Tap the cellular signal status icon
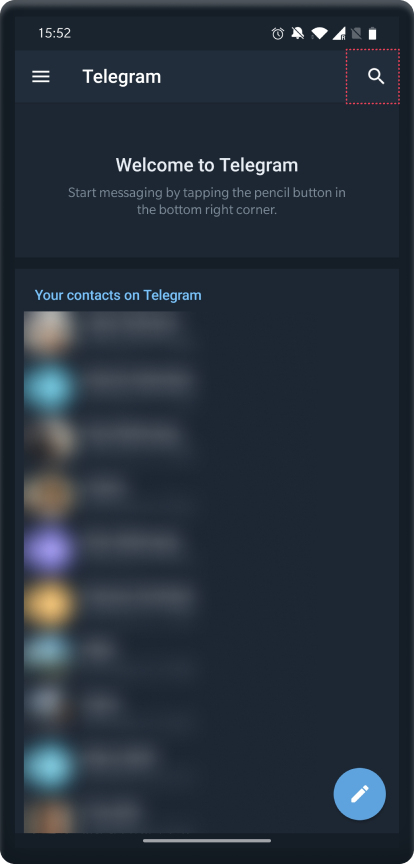 pos(339,34)
